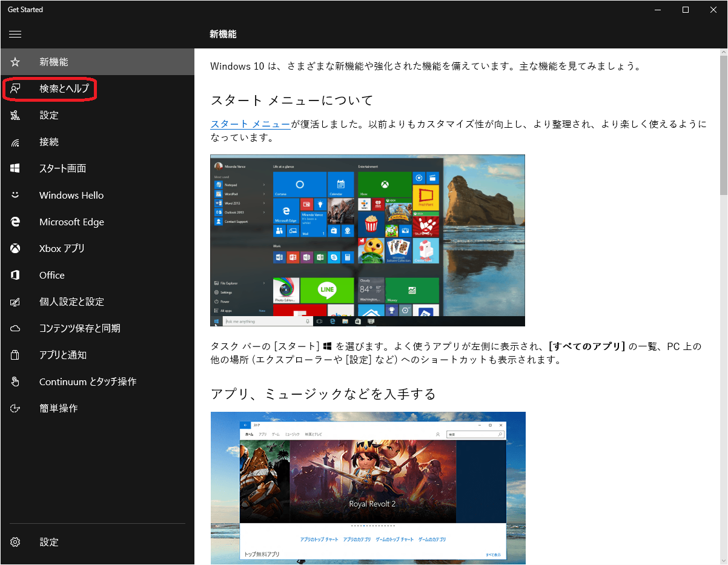
Task: Maximize the Get Started window
Action: 685,10
